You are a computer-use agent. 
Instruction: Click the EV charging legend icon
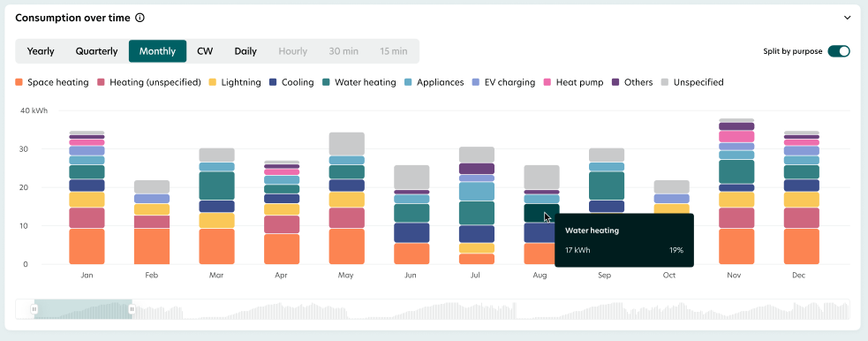tap(474, 82)
